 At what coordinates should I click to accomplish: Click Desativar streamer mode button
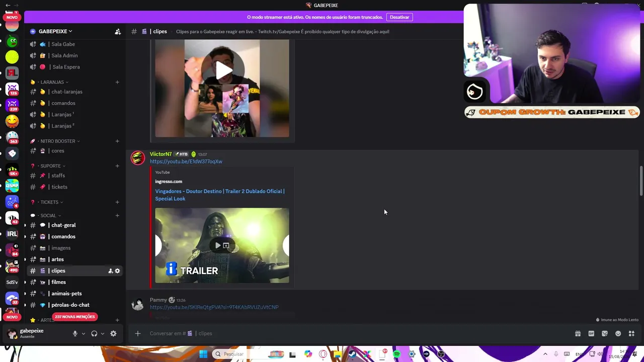click(x=399, y=17)
